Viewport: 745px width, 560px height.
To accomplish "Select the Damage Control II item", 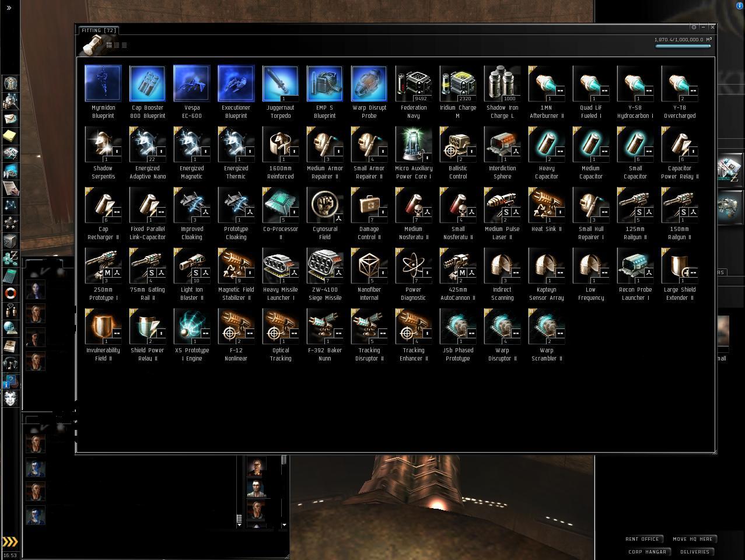I will 369,212.
